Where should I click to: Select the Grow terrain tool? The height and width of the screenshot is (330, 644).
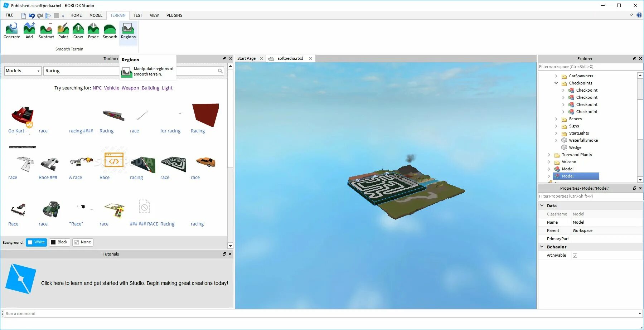tap(78, 31)
